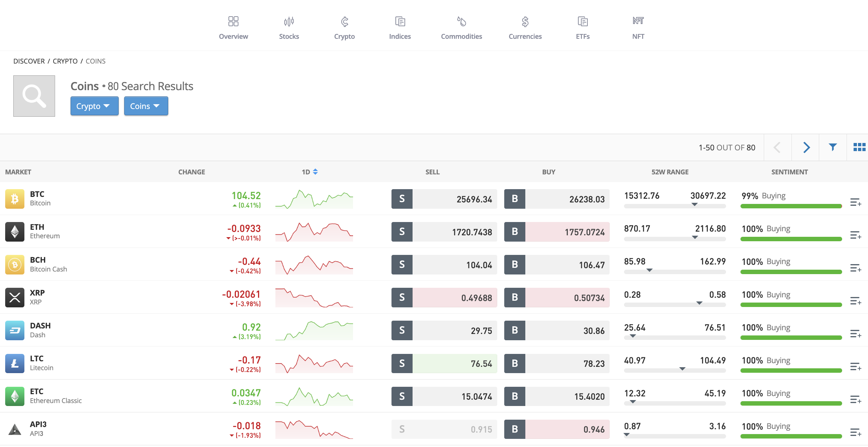This screenshot has height=447, width=868.
Task: Add XRP to watchlist
Action: coord(855,301)
